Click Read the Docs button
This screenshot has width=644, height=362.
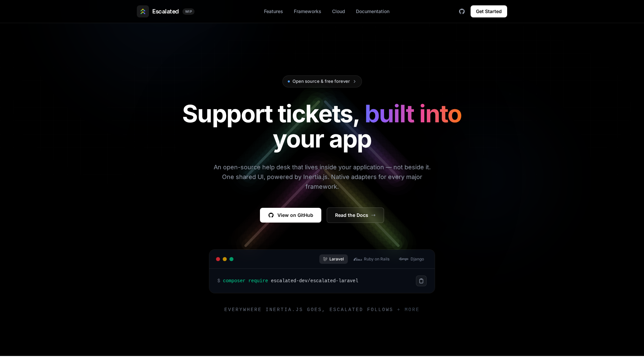(x=355, y=215)
